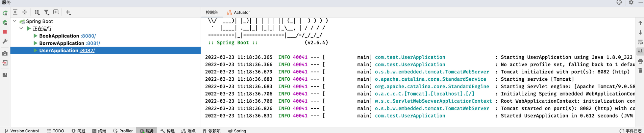This screenshot has width=644, height=133.
Task: Click the Print console icon
Action: 640,61
